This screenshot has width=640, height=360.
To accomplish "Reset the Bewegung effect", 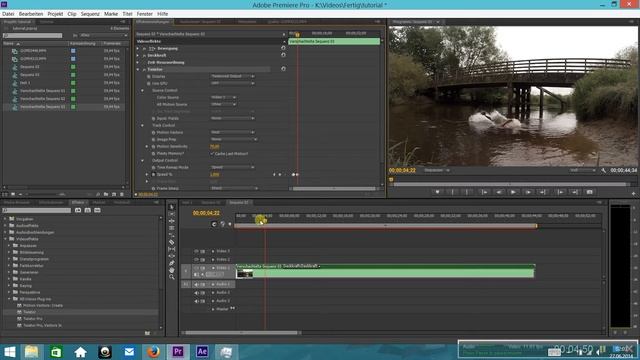I will pos(283,48).
